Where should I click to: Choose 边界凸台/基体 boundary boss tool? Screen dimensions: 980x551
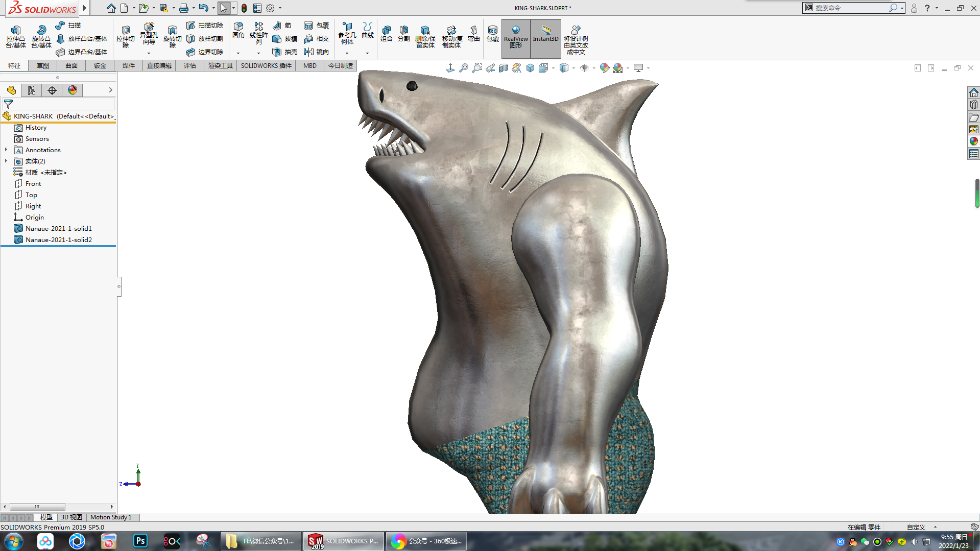82,52
